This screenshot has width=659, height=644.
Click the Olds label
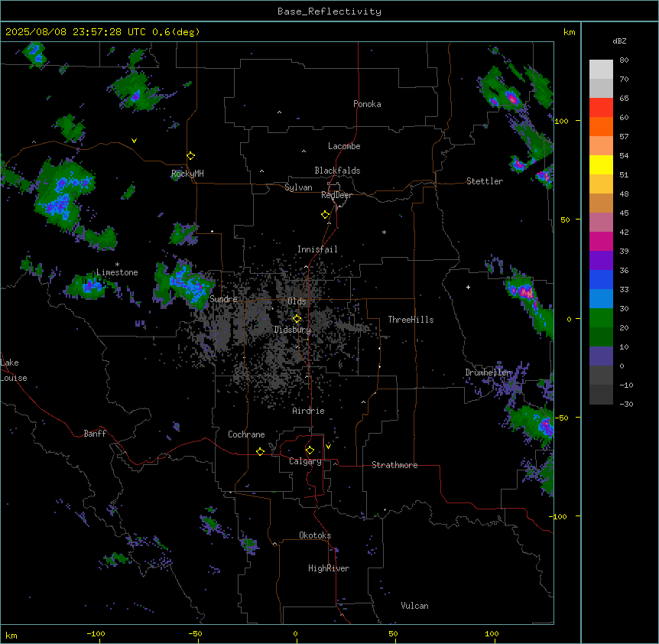297,301
